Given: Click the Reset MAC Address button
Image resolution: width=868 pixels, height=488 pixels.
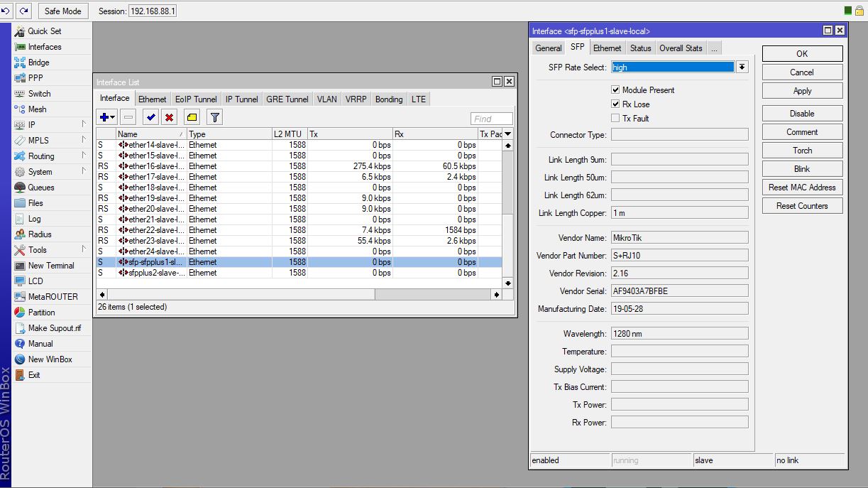Looking at the screenshot, I should pos(802,188).
